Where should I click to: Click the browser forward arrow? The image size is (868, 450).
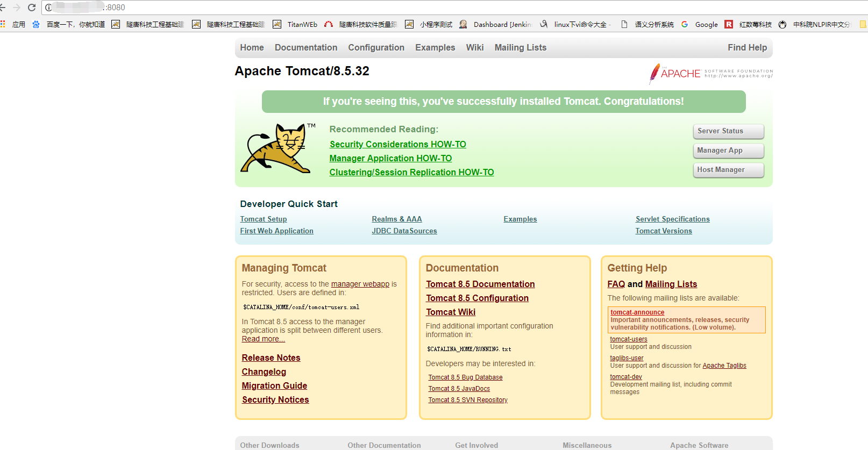point(17,8)
